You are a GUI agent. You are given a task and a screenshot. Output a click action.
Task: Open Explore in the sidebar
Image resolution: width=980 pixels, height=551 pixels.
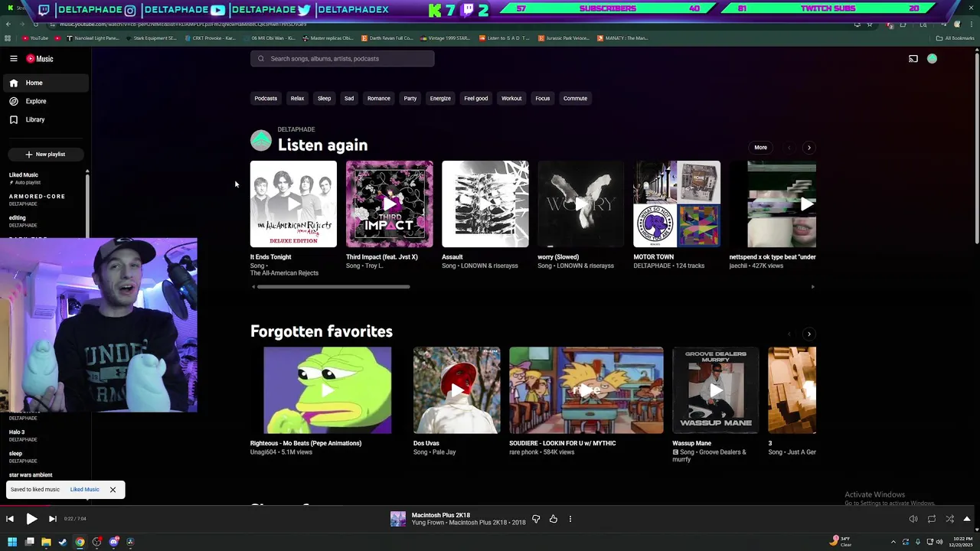(44, 101)
